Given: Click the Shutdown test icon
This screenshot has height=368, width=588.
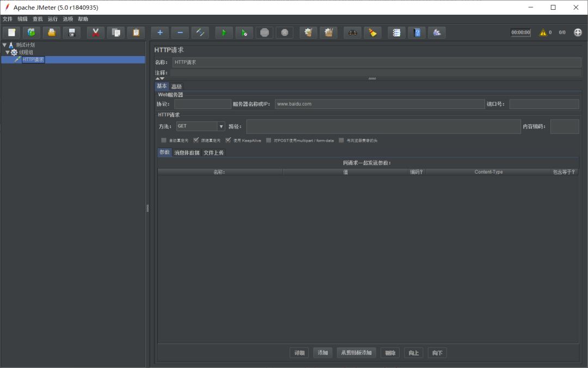Looking at the screenshot, I should tap(285, 33).
